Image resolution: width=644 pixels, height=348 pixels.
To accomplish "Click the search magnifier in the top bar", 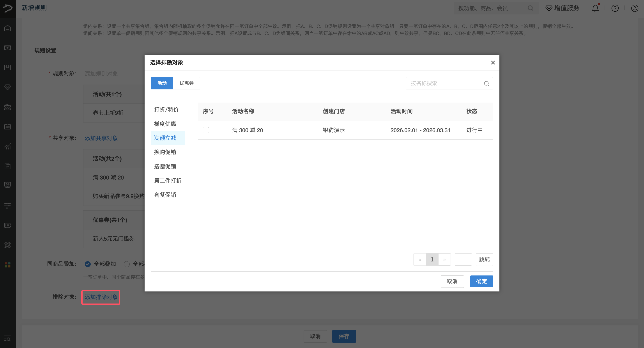I will point(530,8).
